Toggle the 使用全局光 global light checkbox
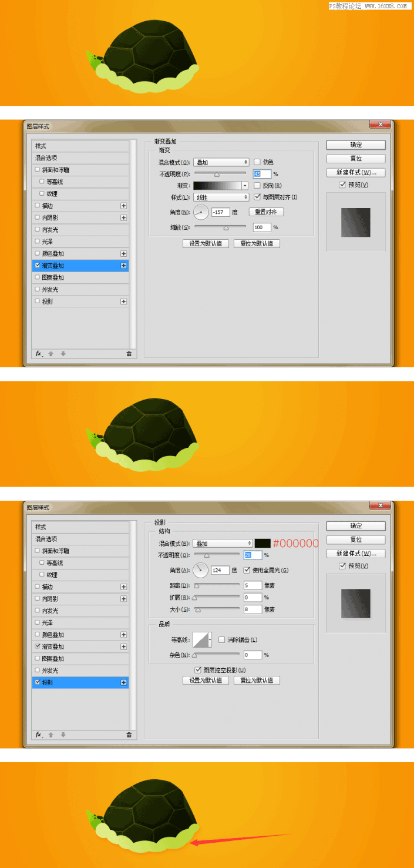 [247, 570]
